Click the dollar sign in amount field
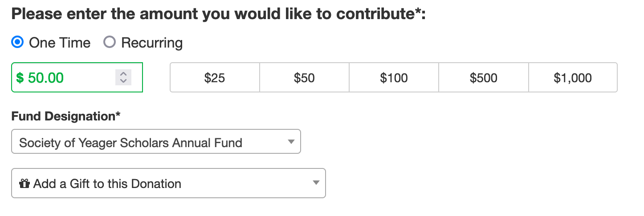This screenshot has width=644, height=216. 20,78
